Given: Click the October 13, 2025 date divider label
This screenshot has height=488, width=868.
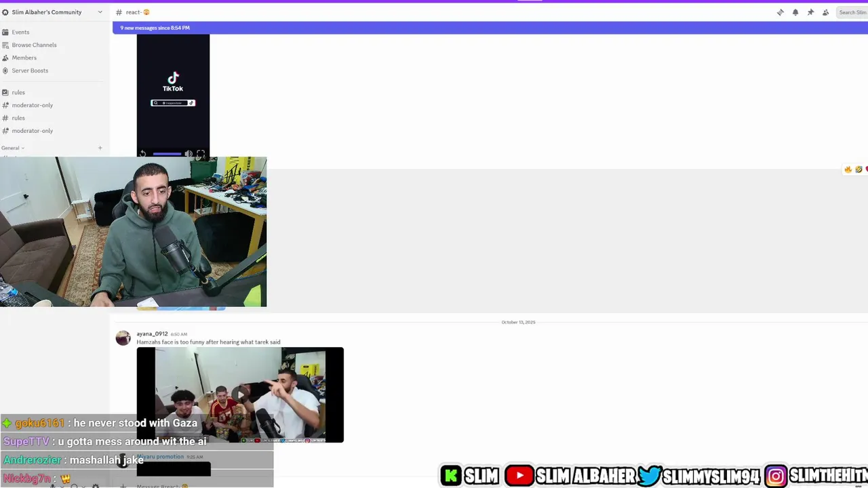Looking at the screenshot, I should [x=518, y=322].
